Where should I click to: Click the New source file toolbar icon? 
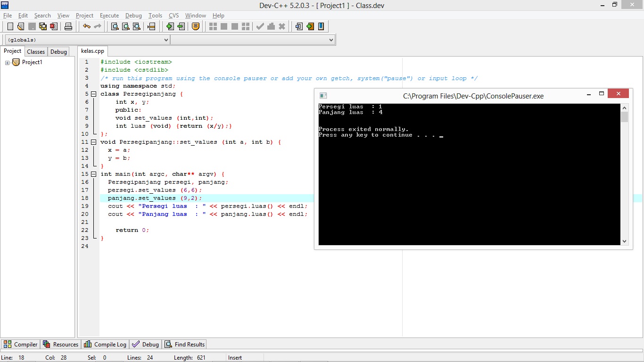coord(10,26)
